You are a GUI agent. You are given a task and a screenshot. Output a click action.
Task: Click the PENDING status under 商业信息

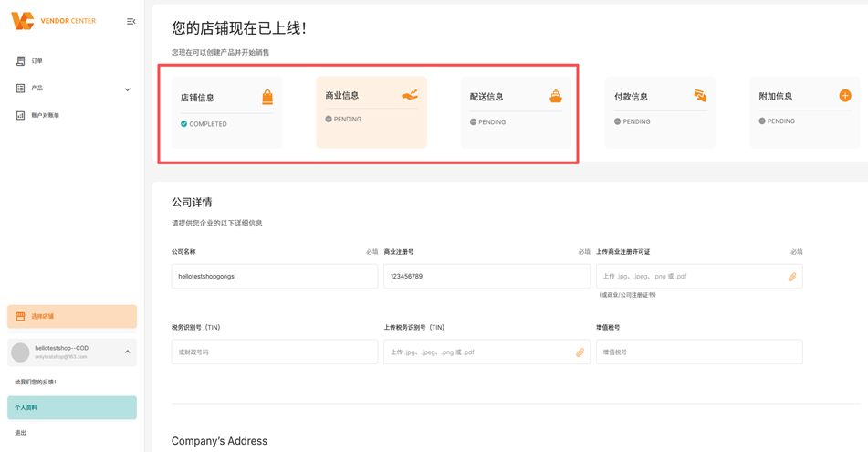click(343, 119)
